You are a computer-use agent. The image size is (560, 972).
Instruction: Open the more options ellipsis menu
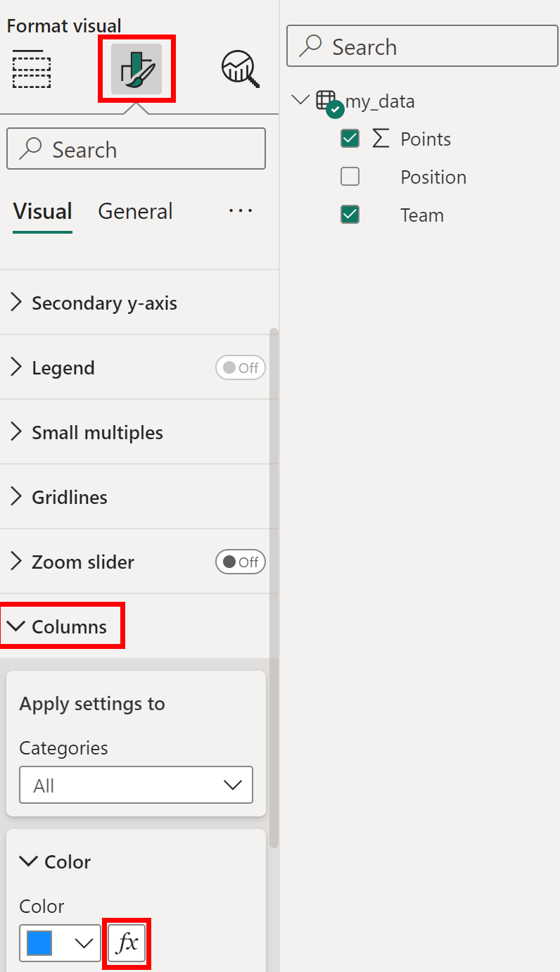(240, 211)
